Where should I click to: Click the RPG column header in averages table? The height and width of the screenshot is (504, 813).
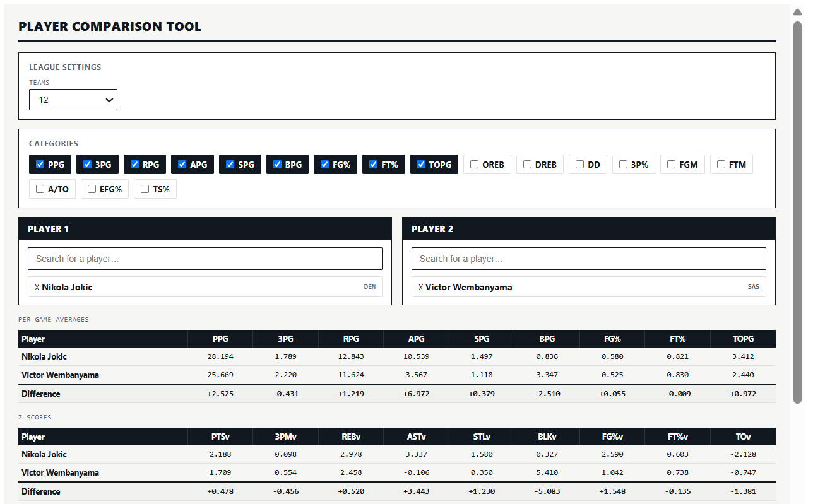pos(351,339)
